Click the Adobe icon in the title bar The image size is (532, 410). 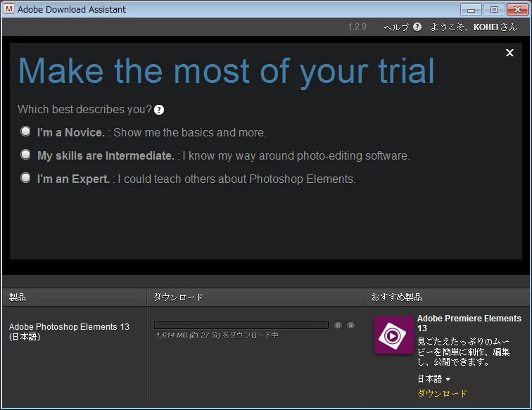pos(9,9)
